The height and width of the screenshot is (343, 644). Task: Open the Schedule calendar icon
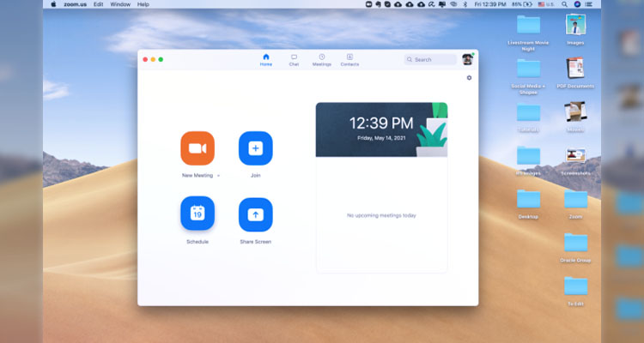(197, 213)
